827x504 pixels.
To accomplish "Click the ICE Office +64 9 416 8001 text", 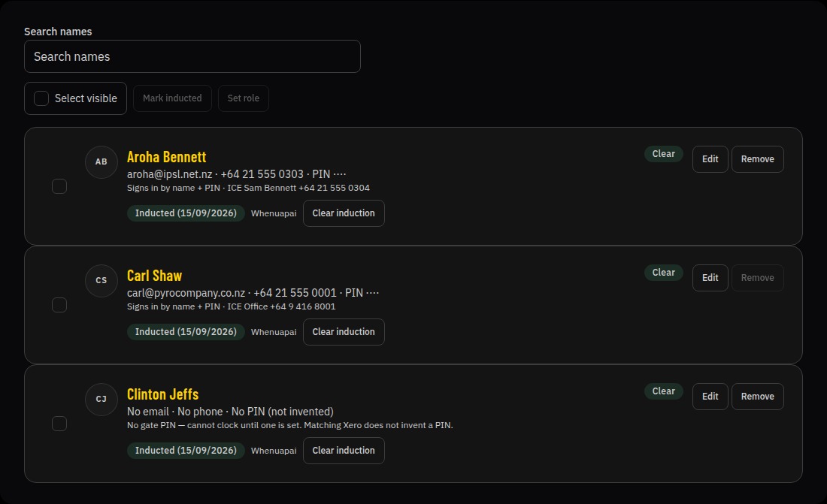I will (x=282, y=306).
